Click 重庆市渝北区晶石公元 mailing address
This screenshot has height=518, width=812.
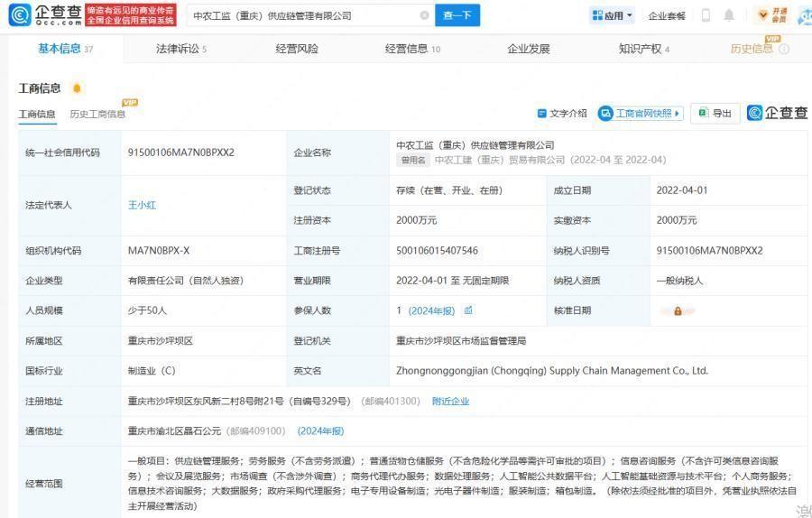coord(174,431)
